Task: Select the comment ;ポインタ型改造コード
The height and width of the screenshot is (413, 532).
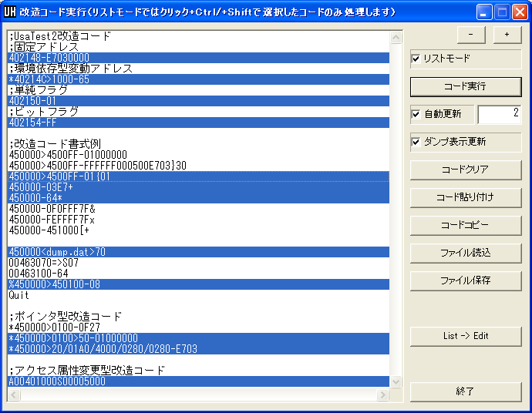Action: tap(198, 317)
